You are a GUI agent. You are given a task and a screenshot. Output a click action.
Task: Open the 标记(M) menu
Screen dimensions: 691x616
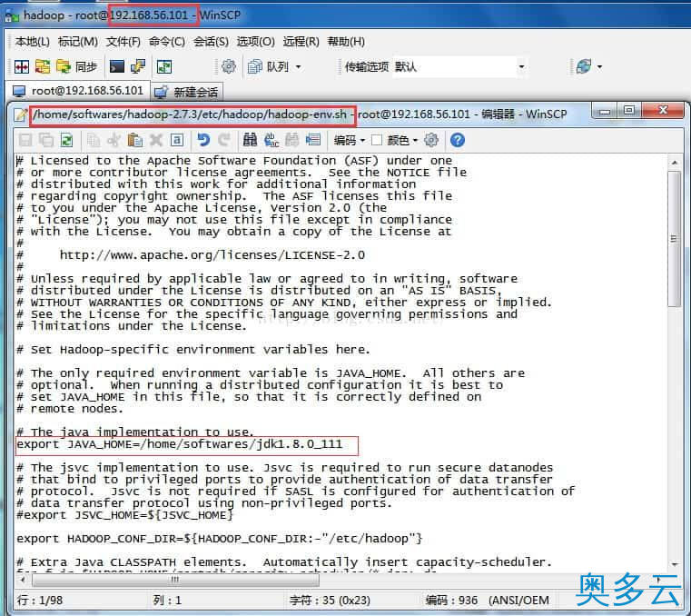point(77,42)
